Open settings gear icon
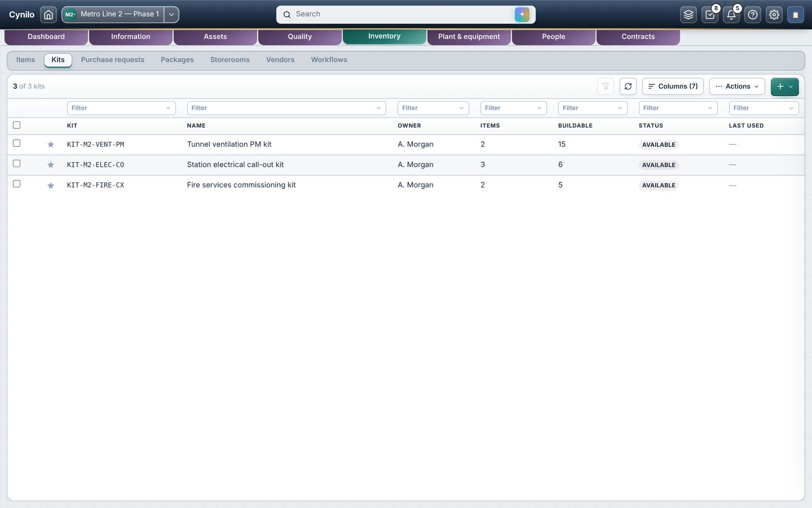 pyautogui.click(x=774, y=15)
